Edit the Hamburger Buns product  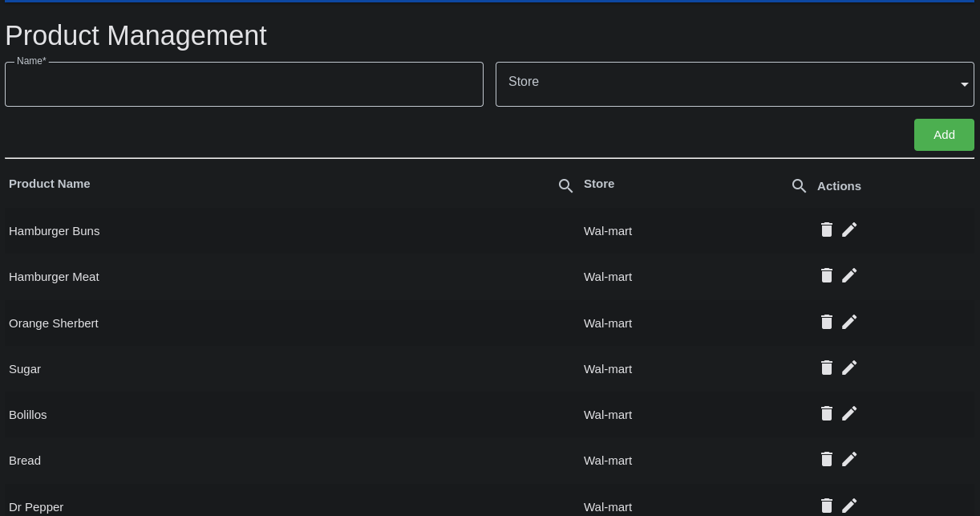(x=849, y=230)
